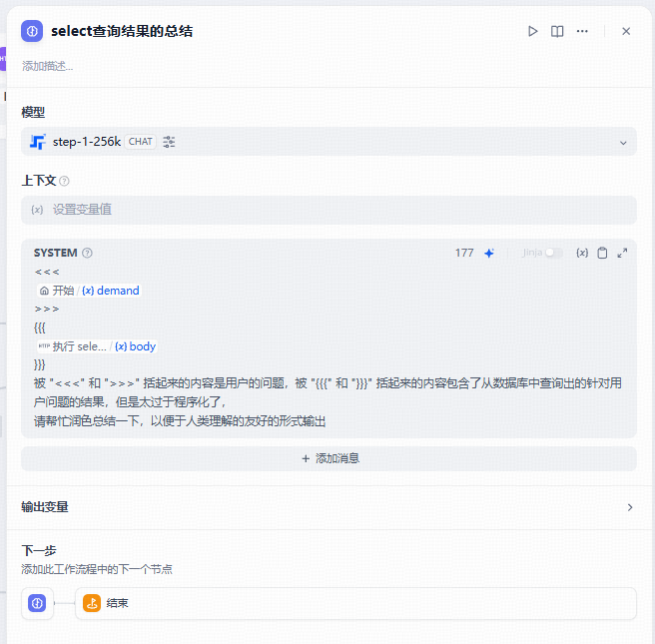Viewport: 655px width, 644px height.
Task: Click the 添加描述 description field
Action: tap(47, 66)
